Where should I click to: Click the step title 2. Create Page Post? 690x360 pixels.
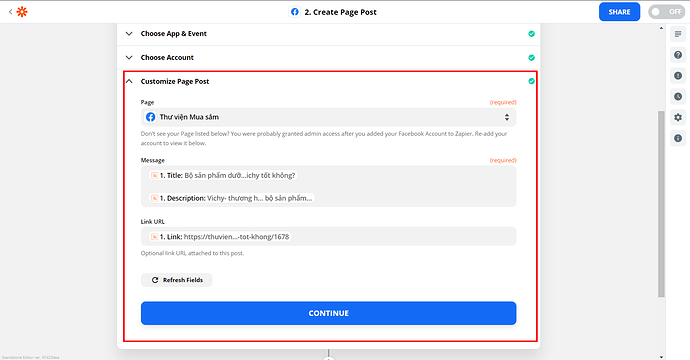point(340,12)
